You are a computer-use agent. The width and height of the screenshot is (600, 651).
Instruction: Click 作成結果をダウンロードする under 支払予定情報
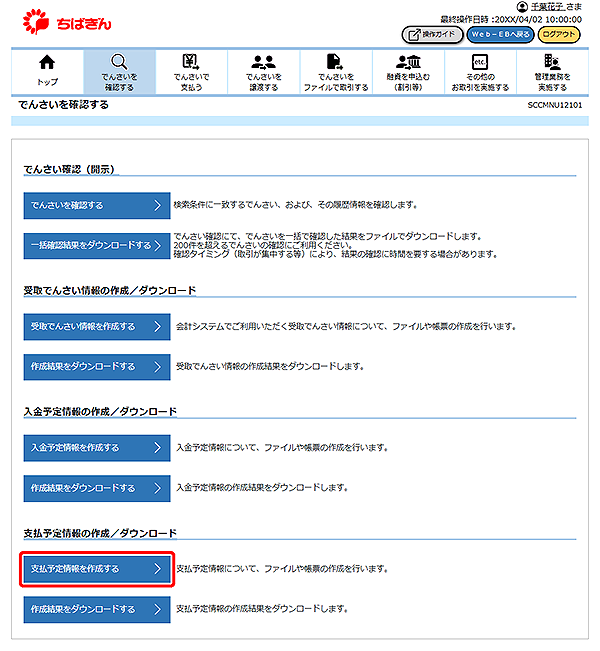click(97, 609)
